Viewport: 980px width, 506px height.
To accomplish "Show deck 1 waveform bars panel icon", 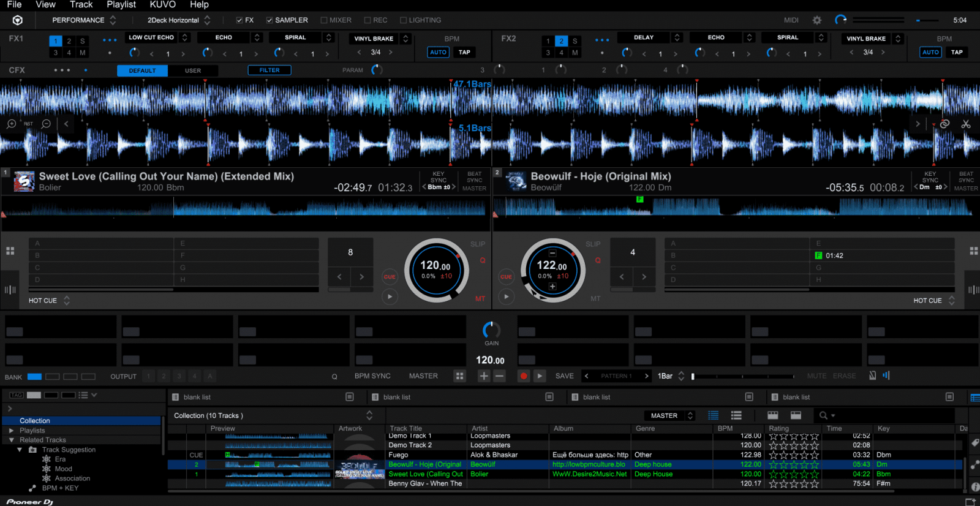I will coord(10,290).
